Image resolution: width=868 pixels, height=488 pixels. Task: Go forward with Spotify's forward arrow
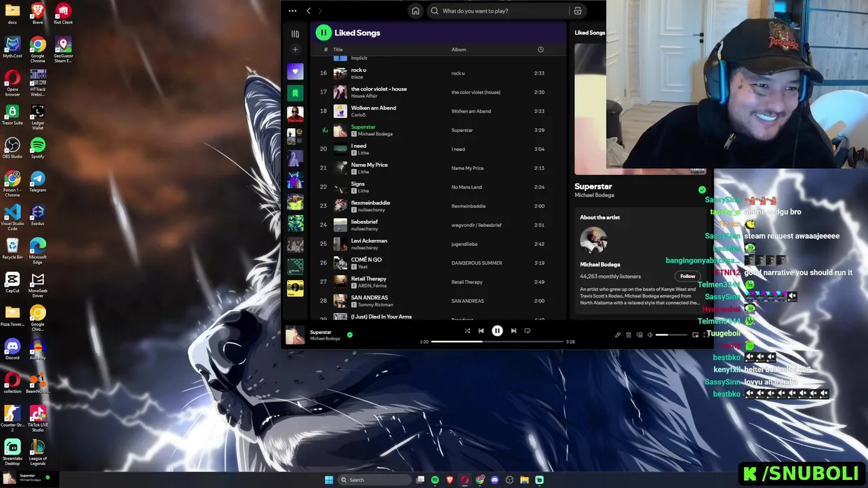click(x=320, y=11)
